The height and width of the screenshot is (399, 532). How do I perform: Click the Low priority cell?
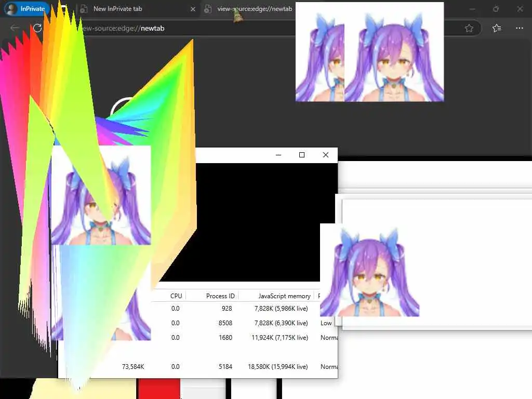tap(326, 323)
